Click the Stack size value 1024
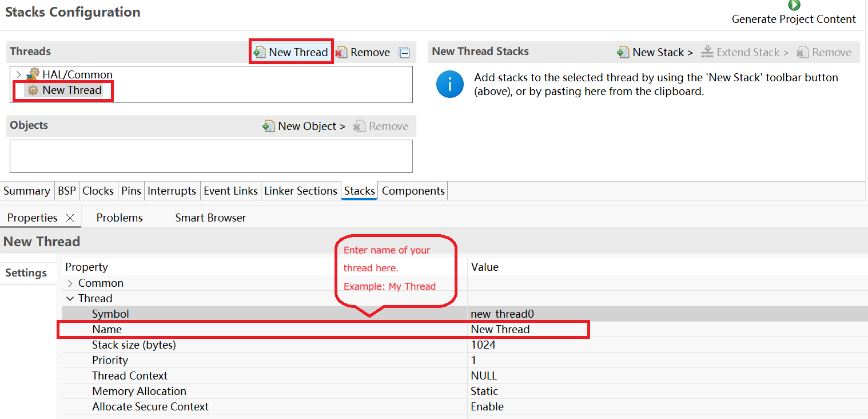Screen dimensions: 868x419 tap(483, 345)
